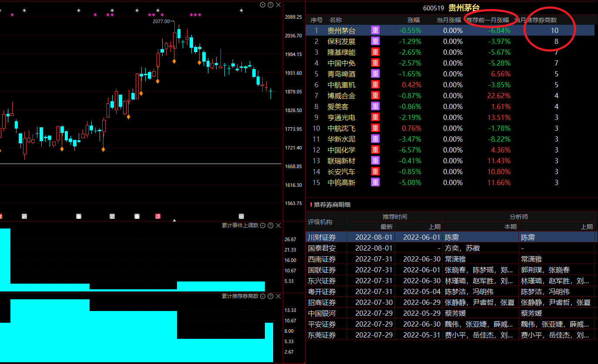Select broker 东莞证券 row
The image size is (598, 364).
(x=451, y=335)
